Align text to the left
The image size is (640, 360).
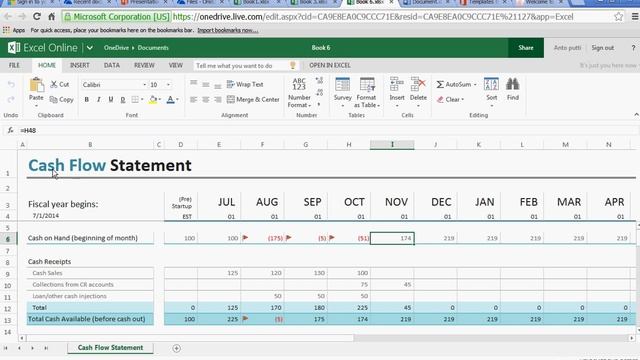(193, 99)
